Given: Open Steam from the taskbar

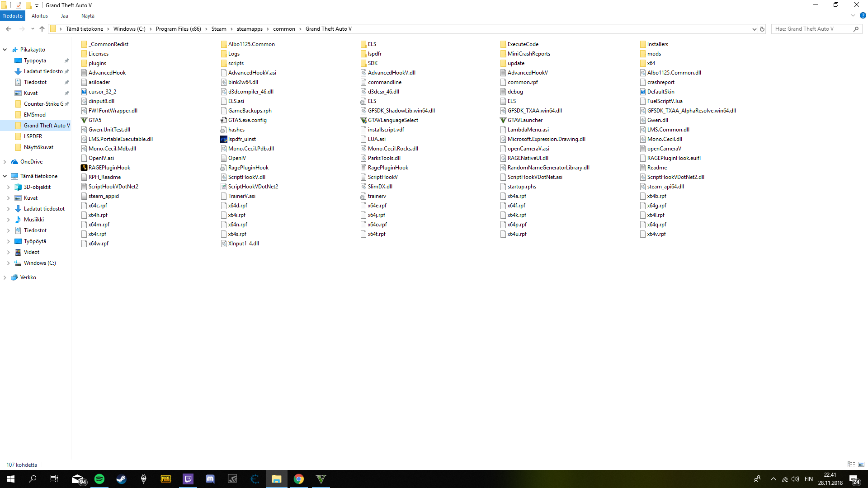Looking at the screenshot, I should tap(121, 479).
